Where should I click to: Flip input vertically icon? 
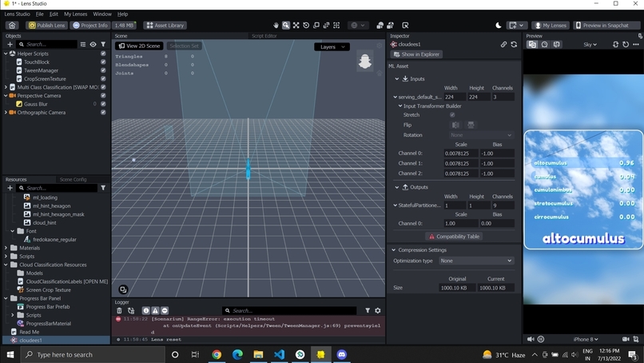(471, 125)
